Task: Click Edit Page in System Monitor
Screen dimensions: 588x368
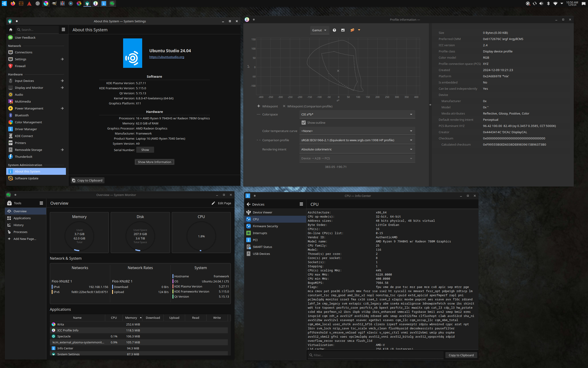Action: 221,203
